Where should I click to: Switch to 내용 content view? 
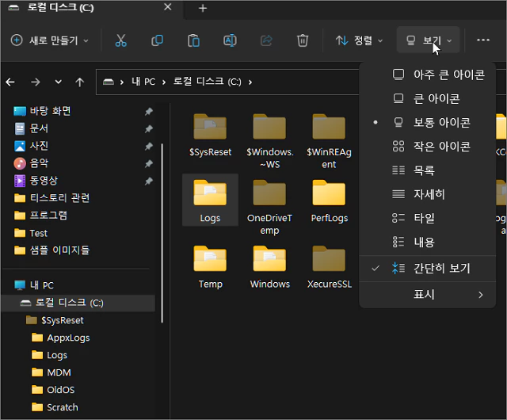[x=428, y=242]
